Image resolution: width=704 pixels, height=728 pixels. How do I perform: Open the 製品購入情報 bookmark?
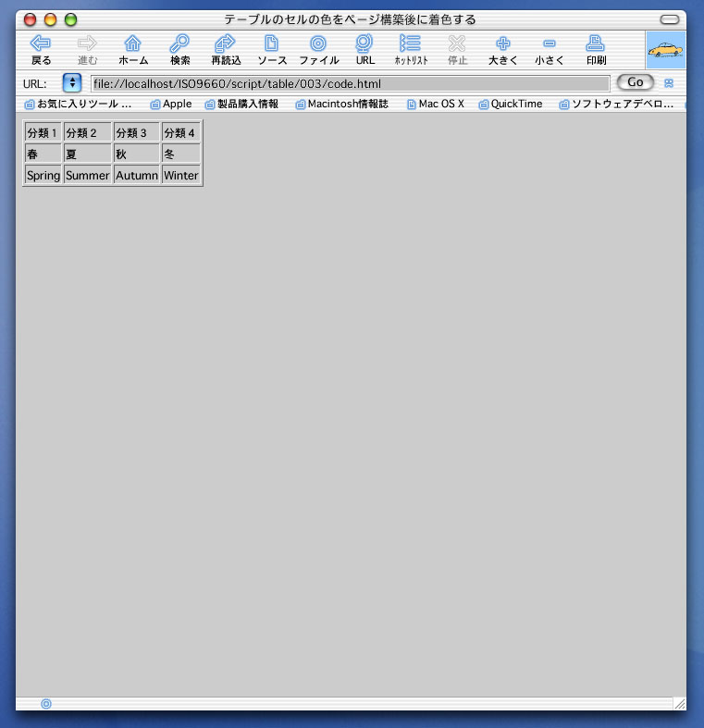tap(242, 104)
